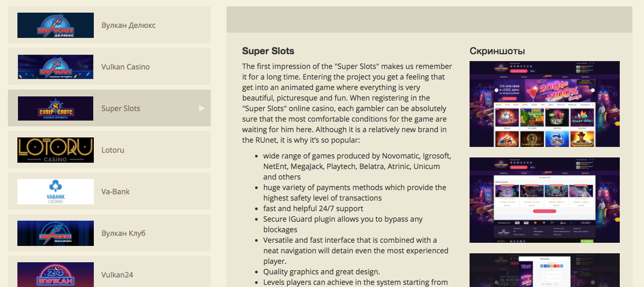This screenshot has width=644, height=287.
Task: Open first Super Slots homepage screenshot
Action: point(544,104)
